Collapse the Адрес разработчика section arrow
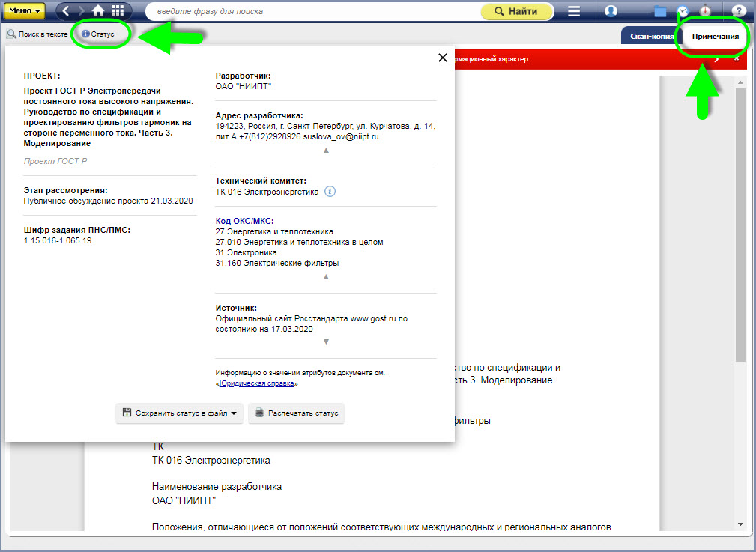756x552 pixels. (x=325, y=150)
